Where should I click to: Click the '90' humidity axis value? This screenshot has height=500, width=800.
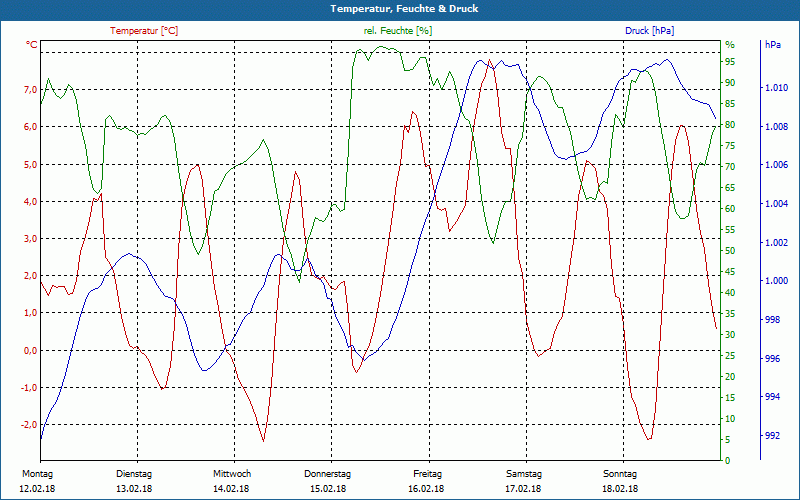pos(730,83)
